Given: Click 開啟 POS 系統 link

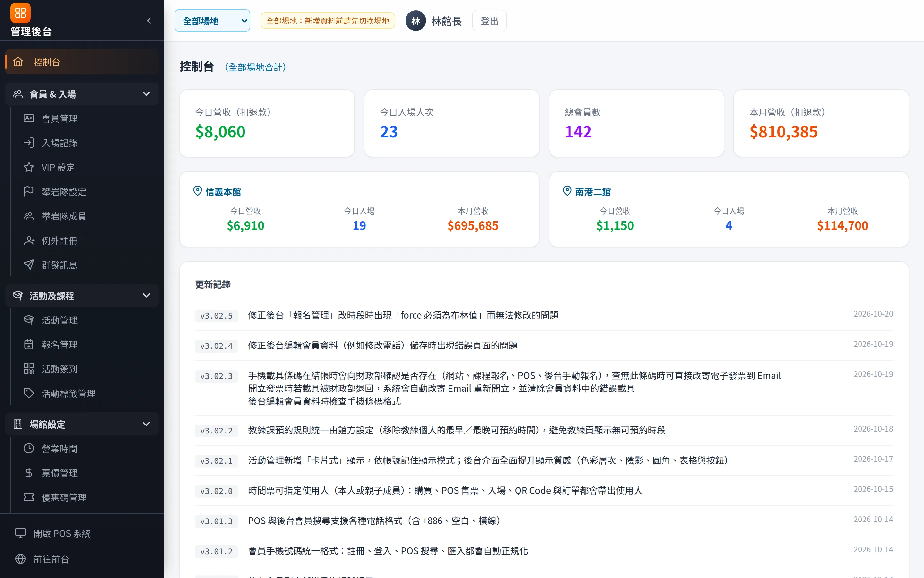Looking at the screenshot, I should pyautogui.click(x=82, y=533).
